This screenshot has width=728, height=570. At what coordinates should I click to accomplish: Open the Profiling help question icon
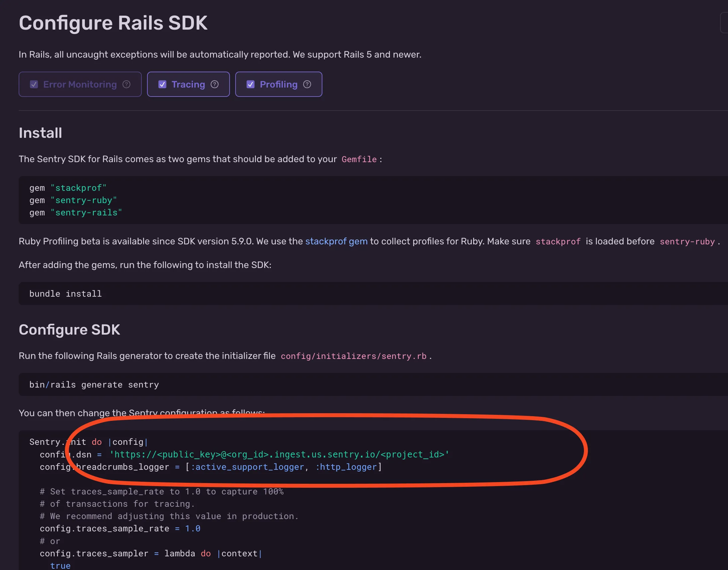(x=307, y=85)
